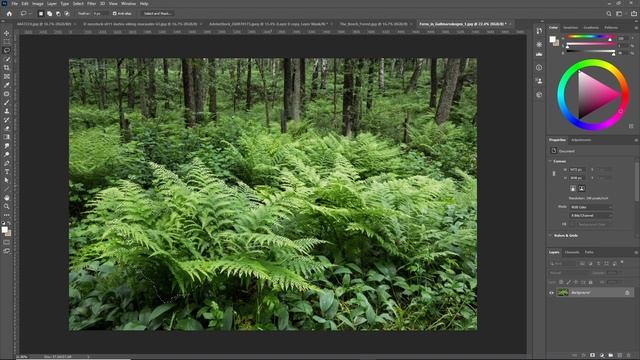Viewport: 640px width, 360px height.
Task: Click the Share icon at top right
Action: point(633,13)
